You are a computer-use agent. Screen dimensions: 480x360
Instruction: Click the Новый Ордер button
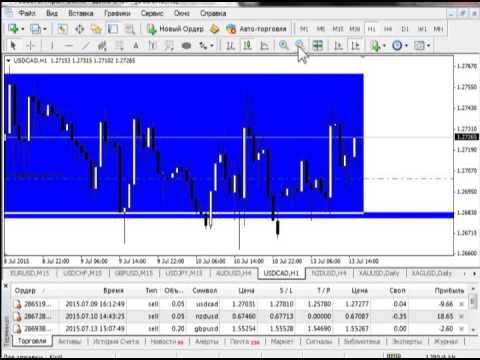coord(175,29)
